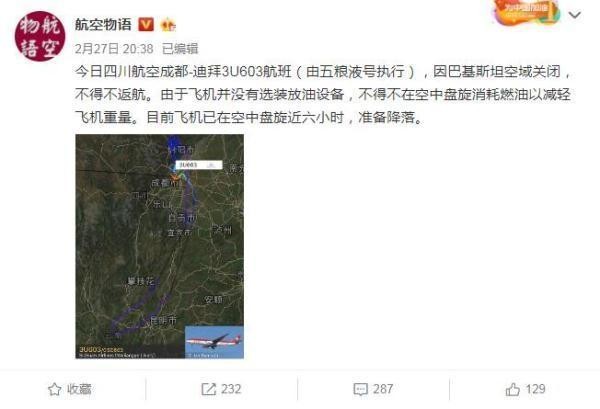The height and width of the screenshot is (409, 600).
Task: Click the 2月27日 20:38 timestamp
Action: (x=114, y=49)
